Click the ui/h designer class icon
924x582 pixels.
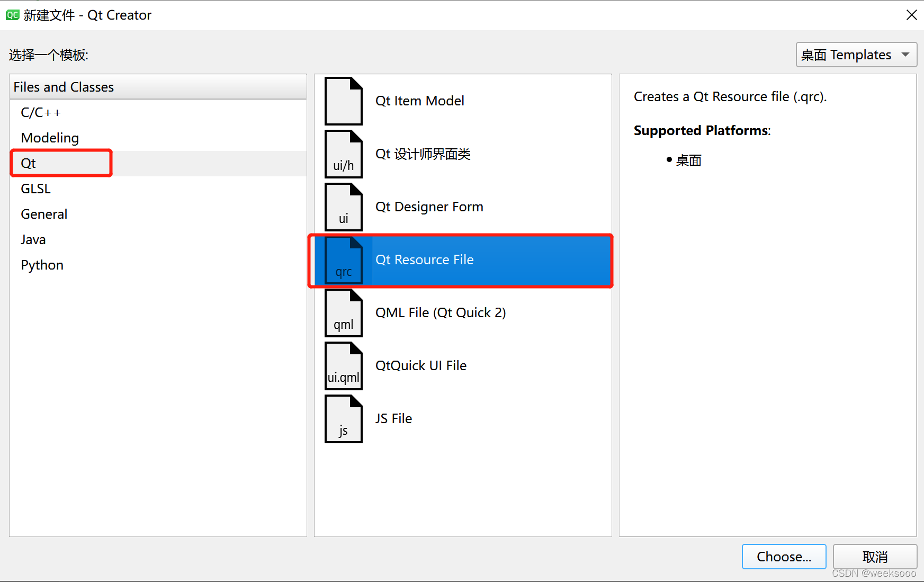[x=344, y=154]
